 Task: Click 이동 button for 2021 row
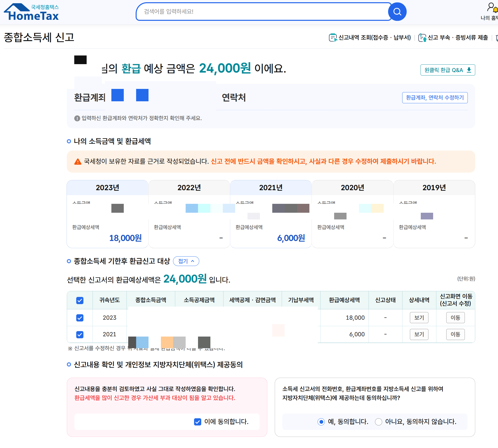(x=455, y=334)
